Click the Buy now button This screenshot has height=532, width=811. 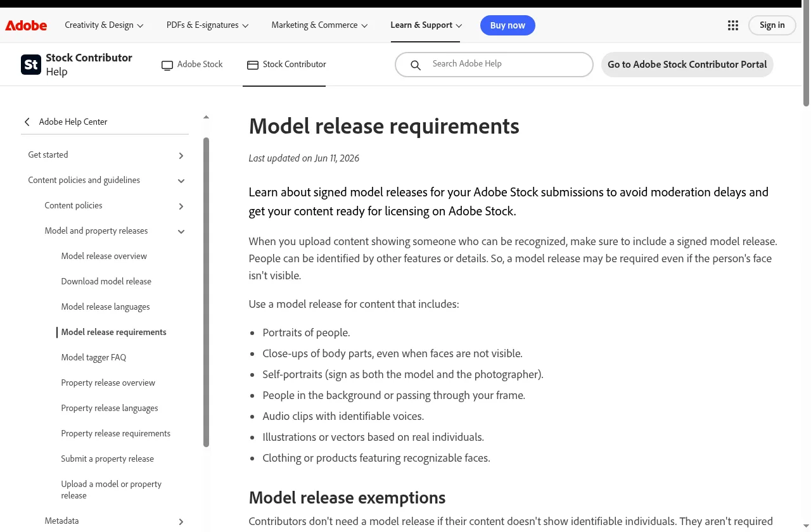(x=508, y=25)
